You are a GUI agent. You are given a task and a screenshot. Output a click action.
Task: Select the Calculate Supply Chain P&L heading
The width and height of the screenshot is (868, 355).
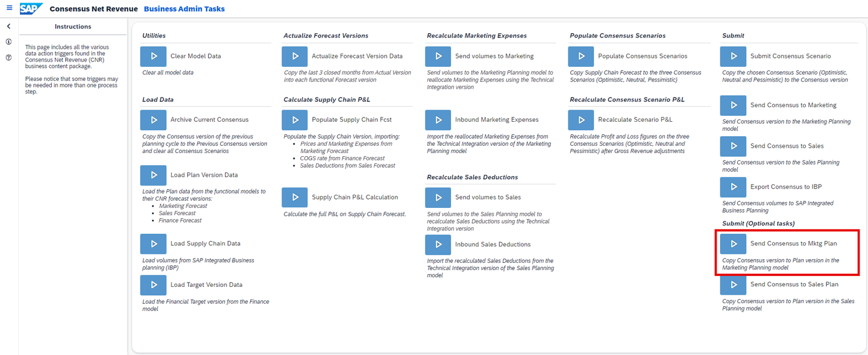(327, 99)
